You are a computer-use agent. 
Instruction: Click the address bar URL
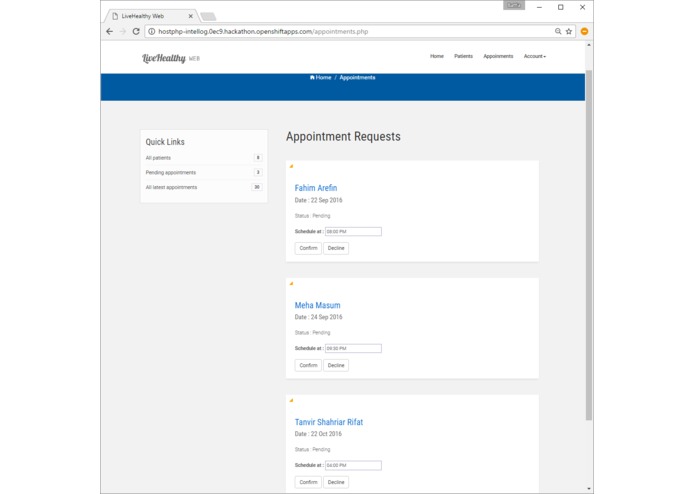click(x=263, y=31)
